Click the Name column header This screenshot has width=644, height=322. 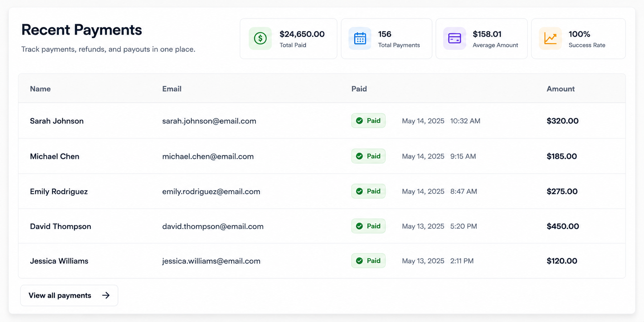click(40, 89)
